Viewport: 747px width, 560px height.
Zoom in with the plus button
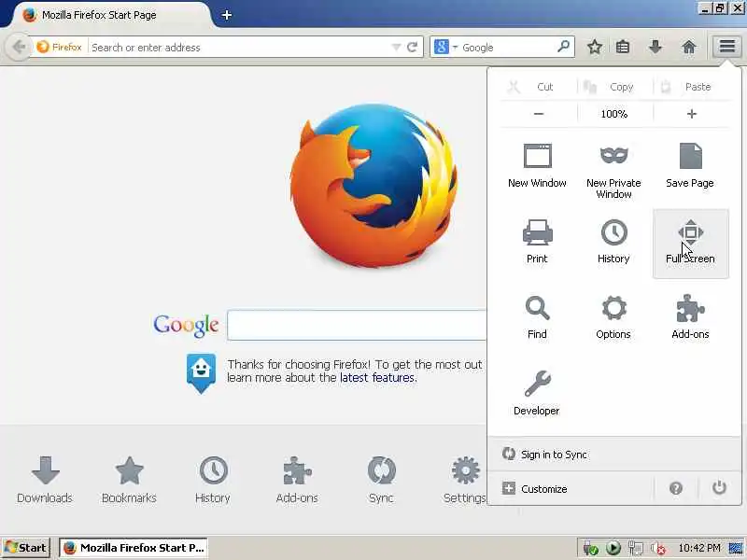tap(692, 114)
